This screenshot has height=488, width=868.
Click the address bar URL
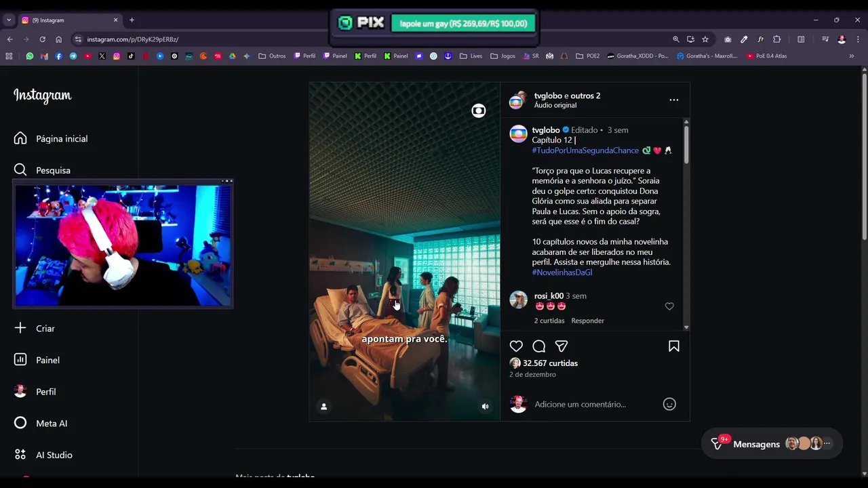(x=132, y=39)
